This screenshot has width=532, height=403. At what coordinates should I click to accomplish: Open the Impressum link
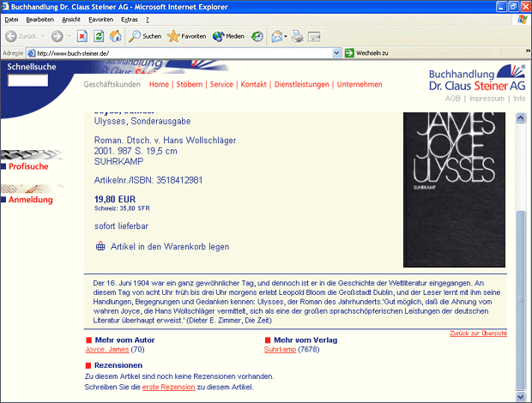tap(487, 99)
